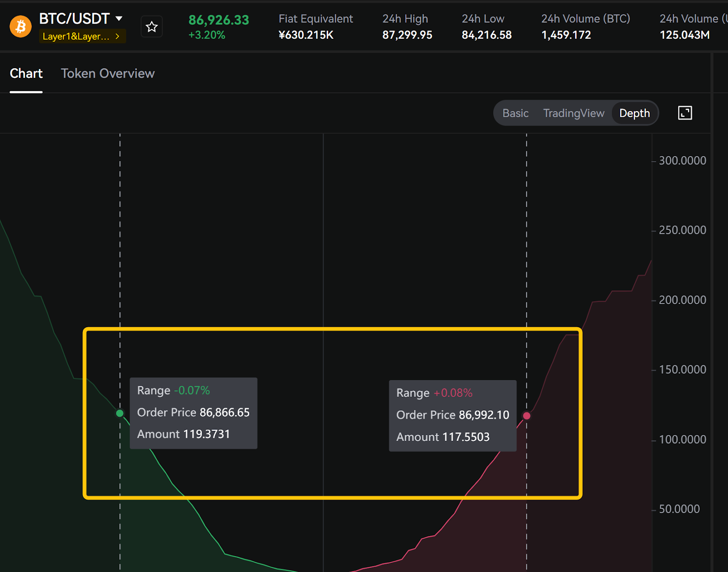Screen dimensions: 728x572
Task: Click the 24h High value 87,299.95
Action: [407, 35]
